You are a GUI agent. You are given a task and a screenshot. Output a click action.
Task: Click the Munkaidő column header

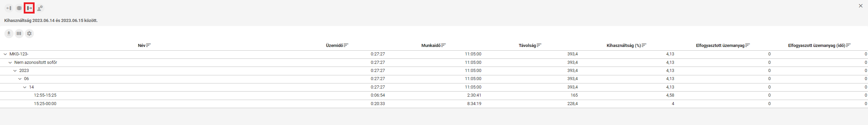click(x=431, y=45)
